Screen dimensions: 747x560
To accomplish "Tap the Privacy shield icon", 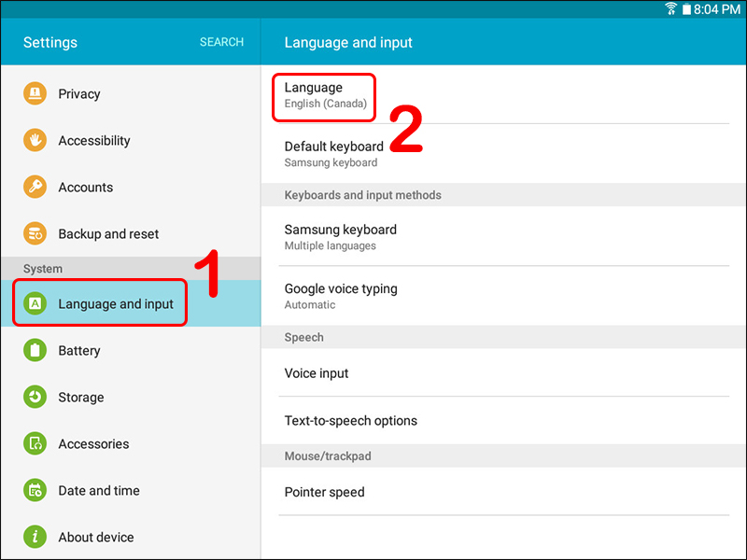I will (35, 93).
